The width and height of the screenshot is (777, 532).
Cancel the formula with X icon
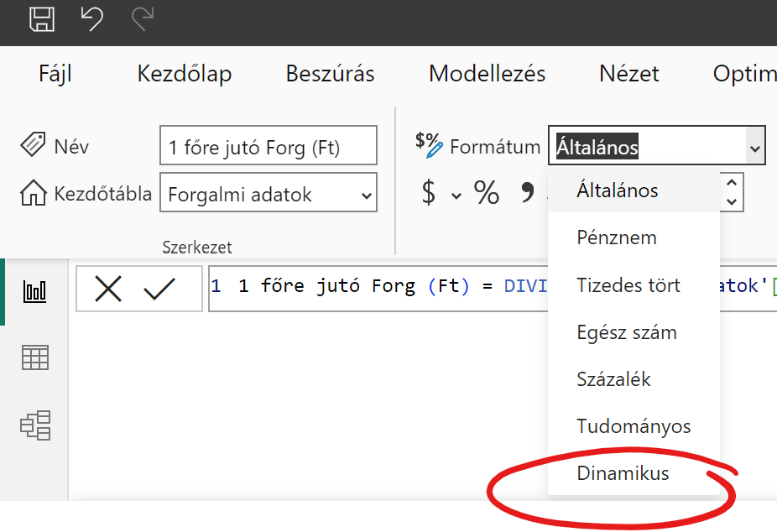tap(108, 289)
